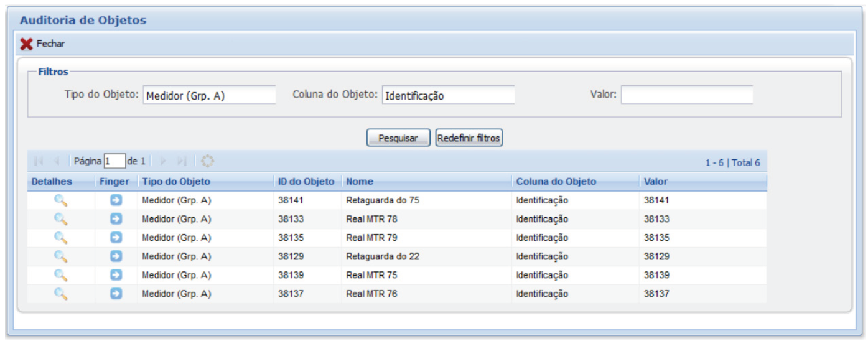The height and width of the screenshot is (341, 868).
Task: Open details magnifier for Real MTR 75
Action: pyautogui.click(x=60, y=275)
